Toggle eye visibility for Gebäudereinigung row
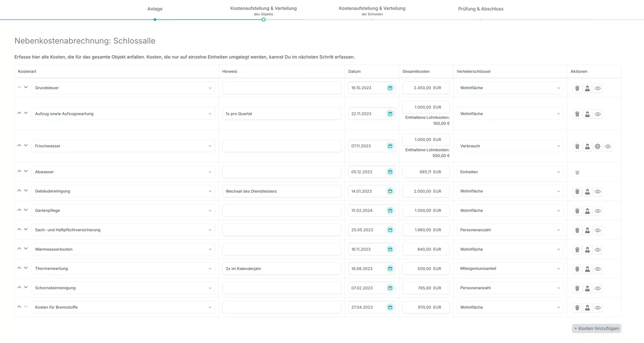The width and height of the screenshot is (644, 343). [x=598, y=191]
